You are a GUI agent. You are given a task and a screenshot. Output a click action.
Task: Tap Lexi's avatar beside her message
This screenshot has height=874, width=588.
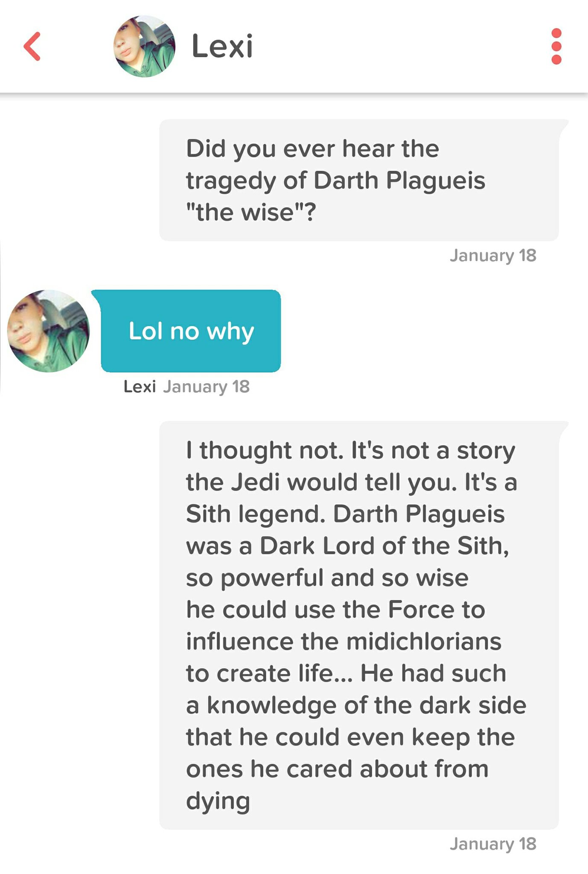coord(49,331)
